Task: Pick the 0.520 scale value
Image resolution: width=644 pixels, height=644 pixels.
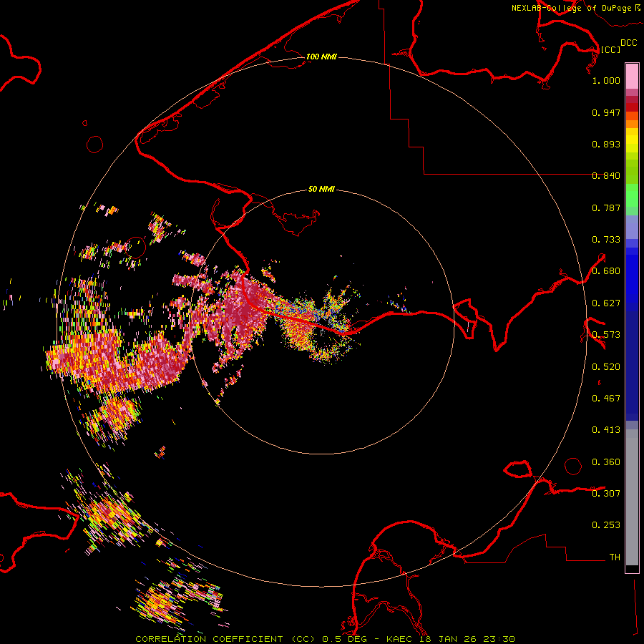Action: tap(606, 366)
